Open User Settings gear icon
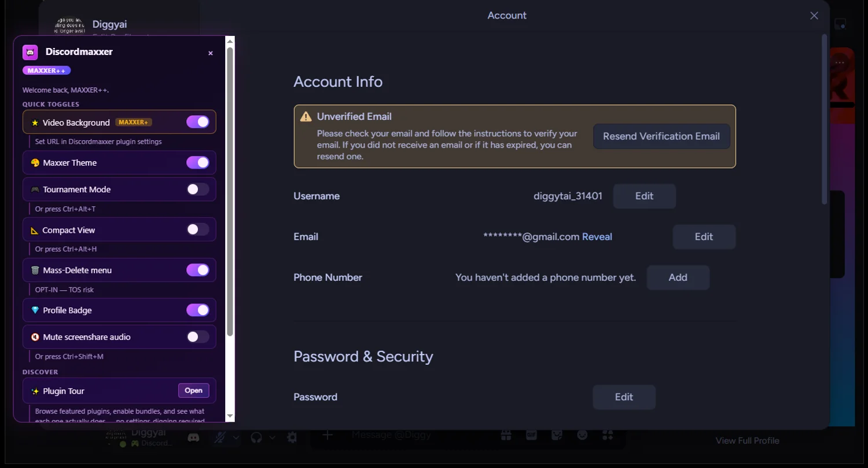 [x=292, y=437]
